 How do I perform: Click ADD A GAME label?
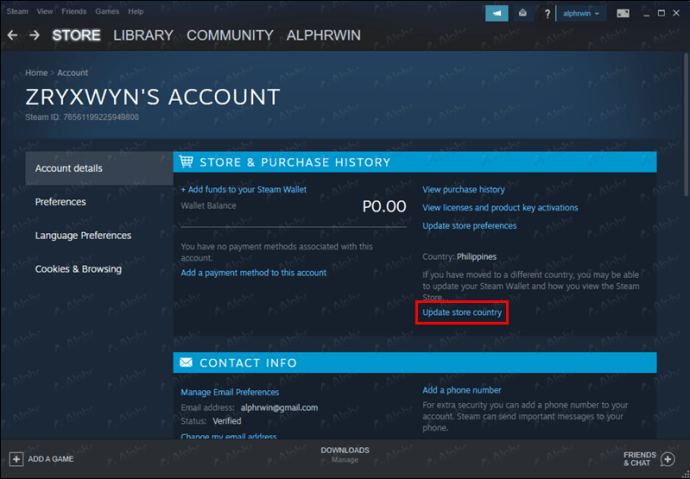pyautogui.click(x=51, y=459)
